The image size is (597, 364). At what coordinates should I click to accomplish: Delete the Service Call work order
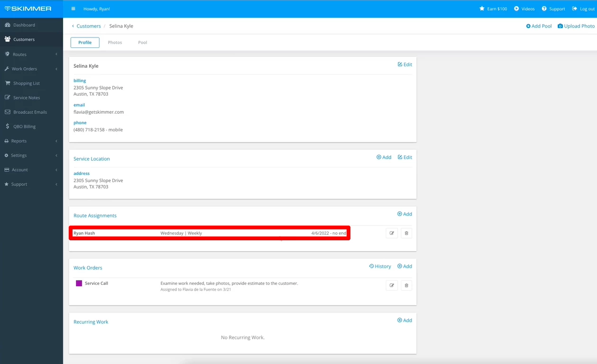pos(406,285)
